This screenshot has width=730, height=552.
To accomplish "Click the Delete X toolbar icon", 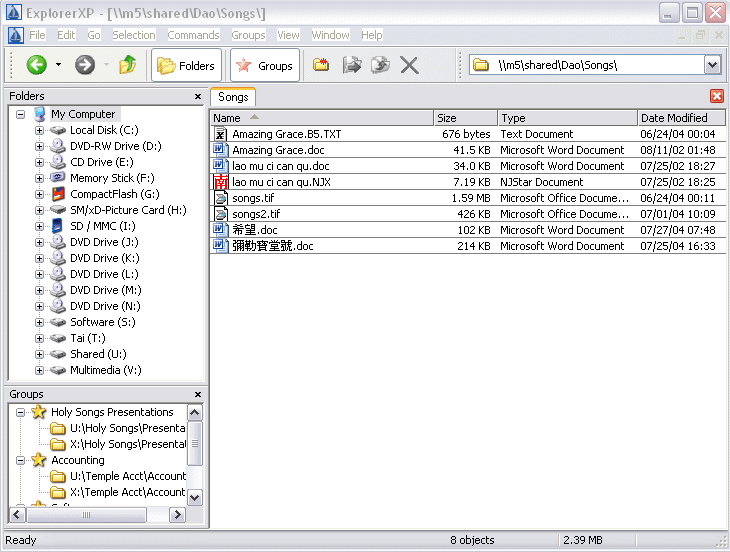I will tap(409, 65).
